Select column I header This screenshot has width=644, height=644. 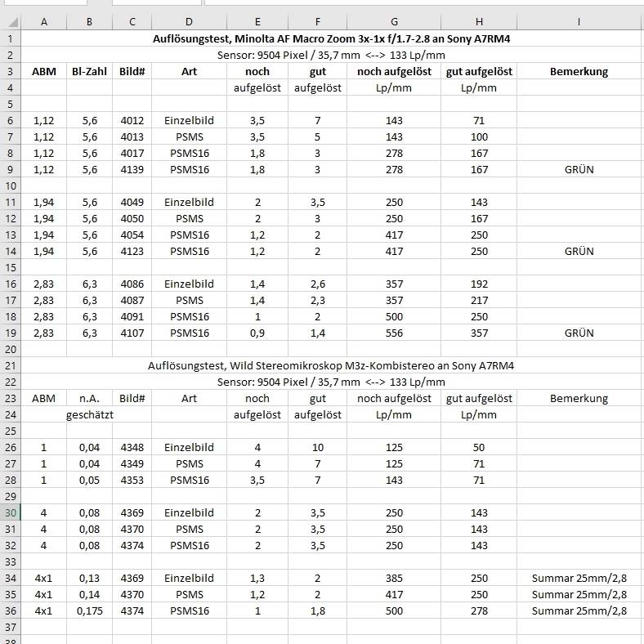[x=579, y=21]
